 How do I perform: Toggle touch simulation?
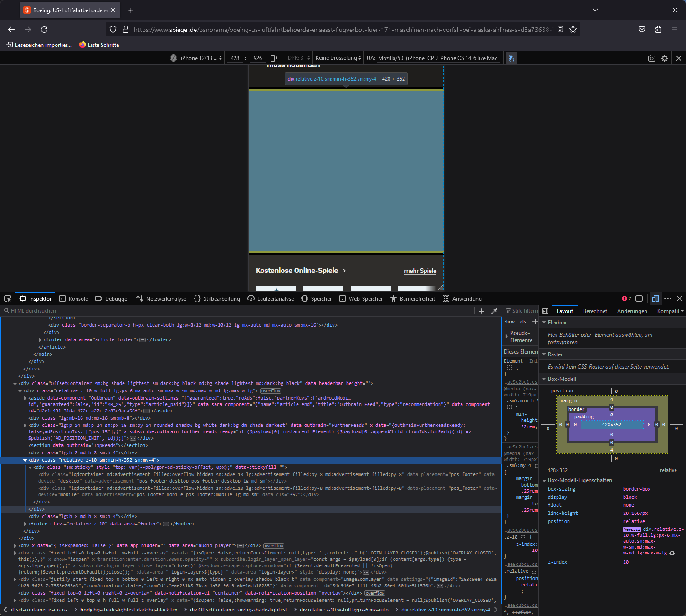pyautogui.click(x=511, y=58)
